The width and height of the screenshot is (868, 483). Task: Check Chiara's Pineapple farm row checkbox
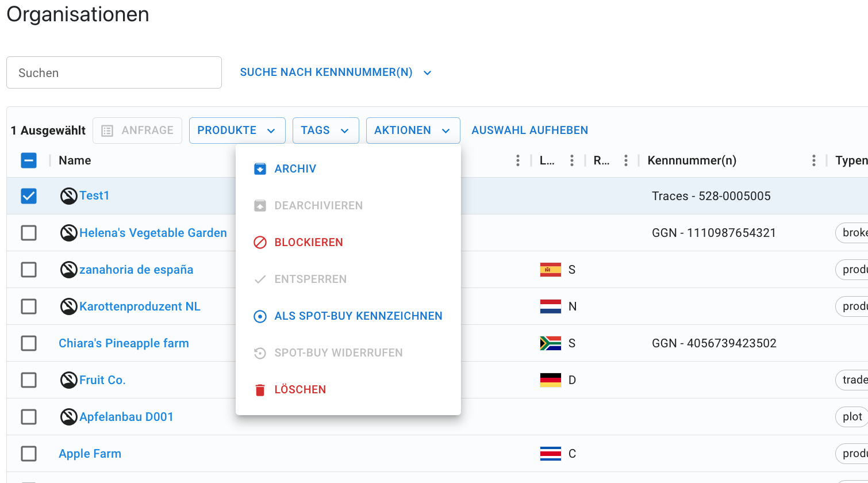(x=29, y=343)
